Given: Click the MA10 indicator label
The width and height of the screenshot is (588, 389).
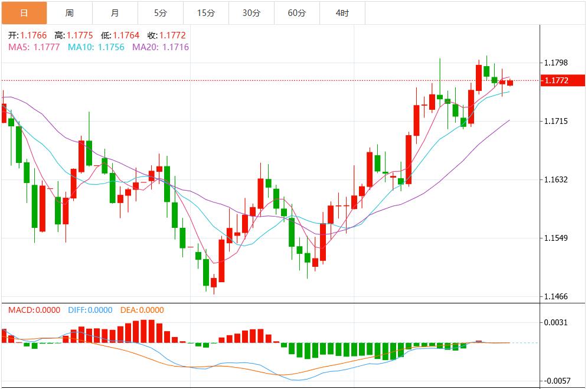Looking at the screenshot, I should point(96,47).
